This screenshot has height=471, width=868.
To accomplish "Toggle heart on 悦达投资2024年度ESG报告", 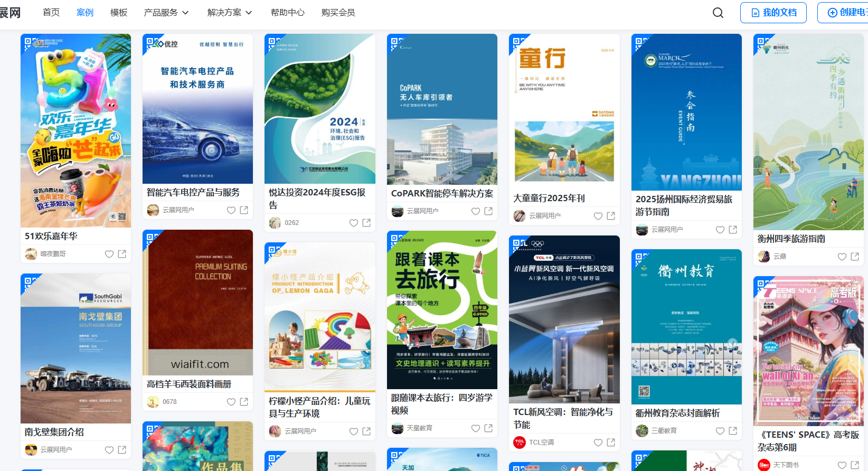I will point(354,223).
